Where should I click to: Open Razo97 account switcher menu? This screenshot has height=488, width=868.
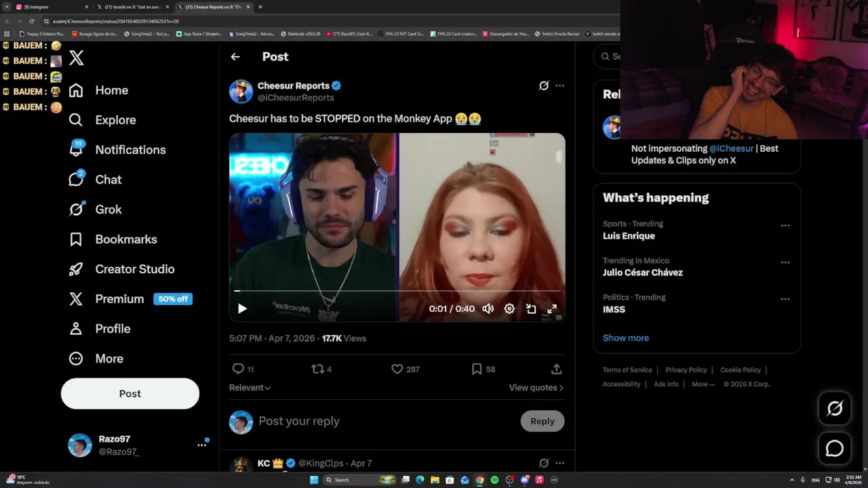pyautogui.click(x=138, y=445)
